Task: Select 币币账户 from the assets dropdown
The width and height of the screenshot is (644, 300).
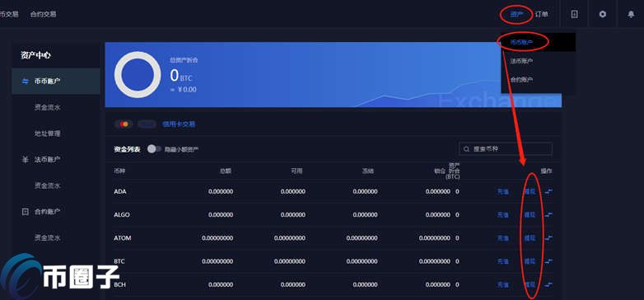Action: [521, 42]
